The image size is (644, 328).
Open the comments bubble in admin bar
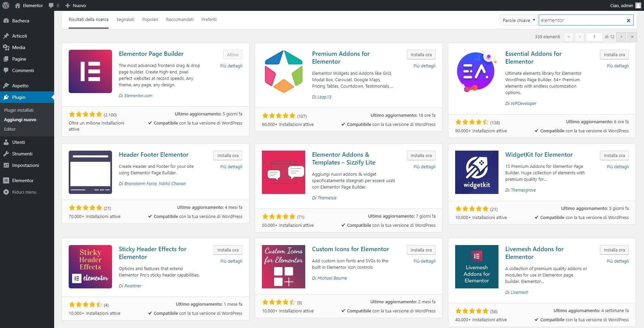(x=51, y=6)
